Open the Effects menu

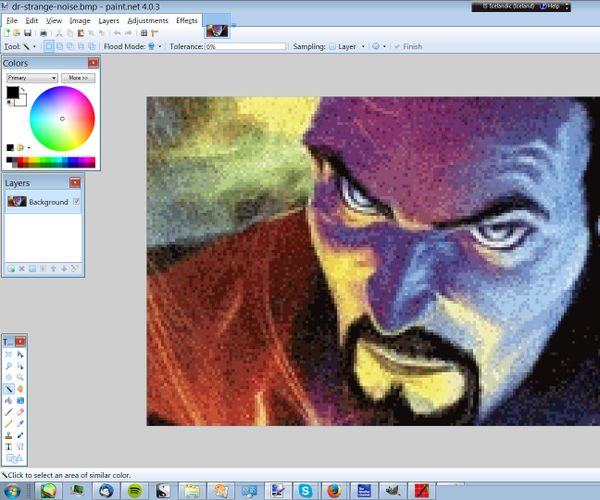[186, 21]
